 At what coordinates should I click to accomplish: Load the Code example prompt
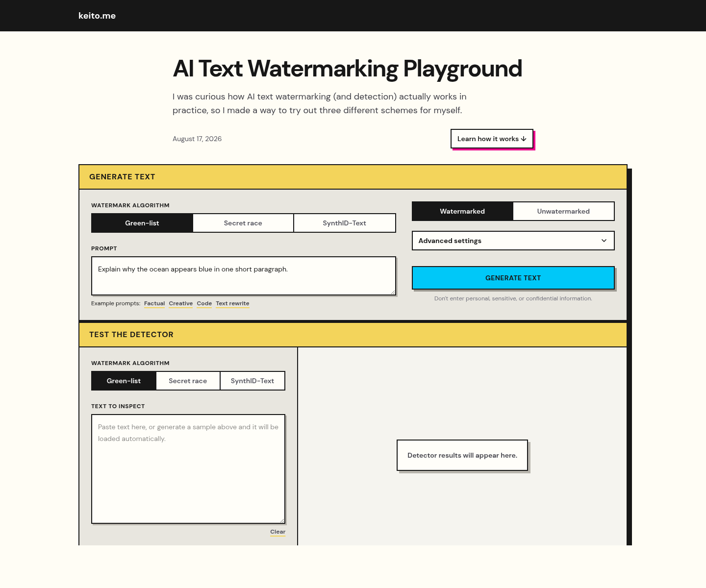[204, 304]
